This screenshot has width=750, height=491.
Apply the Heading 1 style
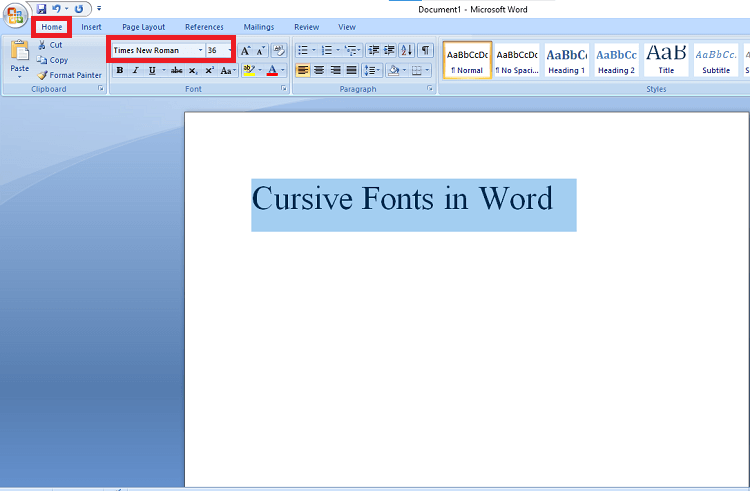pyautogui.click(x=567, y=60)
